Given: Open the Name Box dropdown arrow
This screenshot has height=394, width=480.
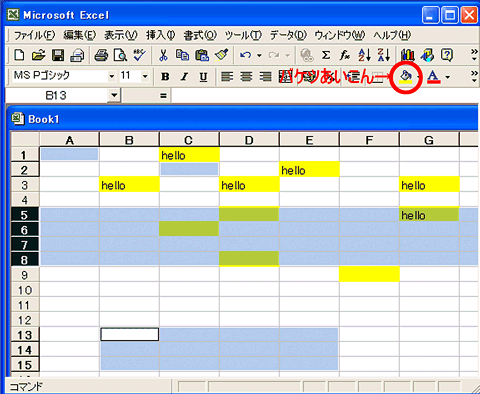Looking at the screenshot, I should click(x=114, y=96).
